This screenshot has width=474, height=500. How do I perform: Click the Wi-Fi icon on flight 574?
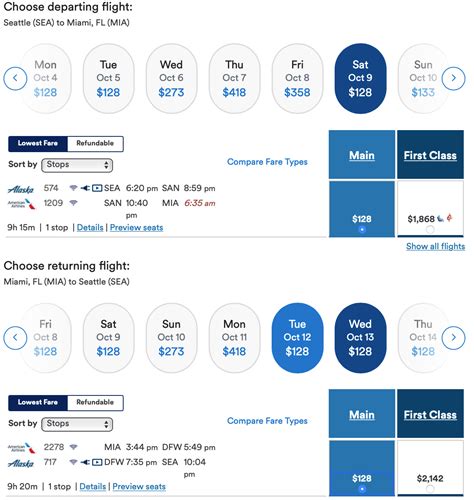[x=73, y=188]
